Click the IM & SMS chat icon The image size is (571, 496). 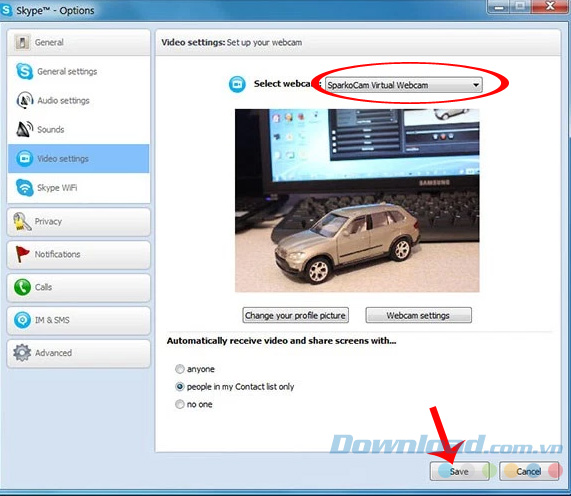coord(22,320)
